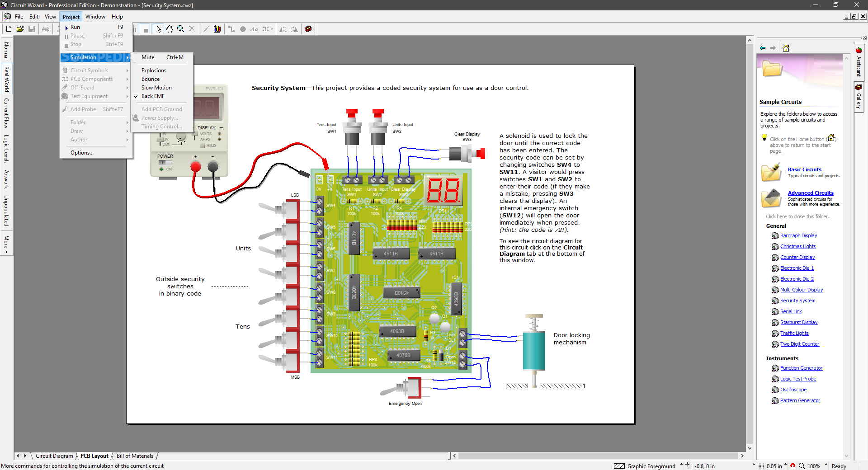Screen dimensions: 868x470
Task: Toggle Mute simulation sound
Action: coord(163,57)
